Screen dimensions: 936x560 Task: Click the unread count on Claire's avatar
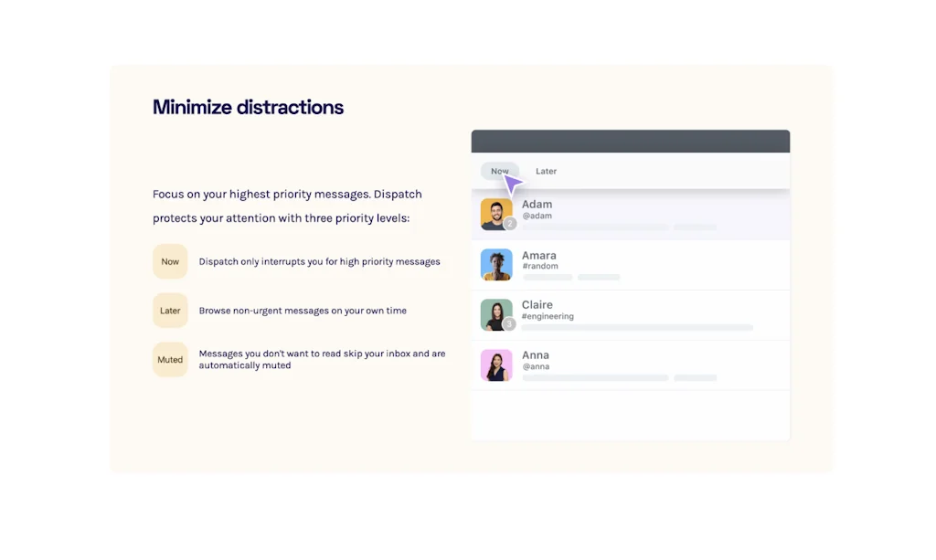508,324
